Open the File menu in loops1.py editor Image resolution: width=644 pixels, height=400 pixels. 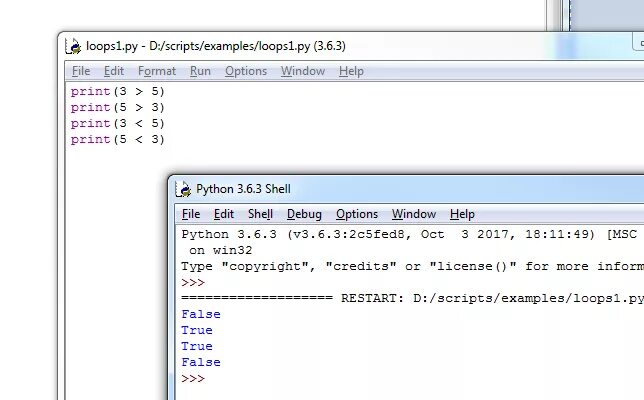click(81, 71)
